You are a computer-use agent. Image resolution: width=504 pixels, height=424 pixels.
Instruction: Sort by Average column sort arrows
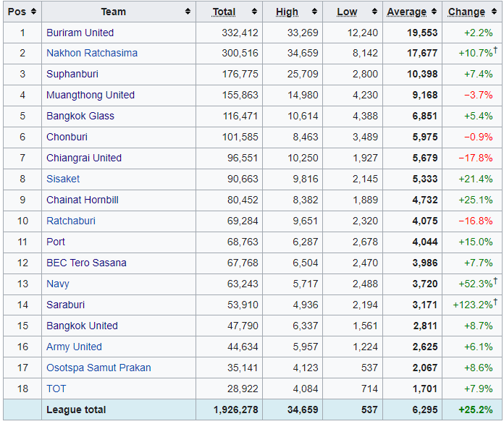pyautogui.click(x=434, y=12)
